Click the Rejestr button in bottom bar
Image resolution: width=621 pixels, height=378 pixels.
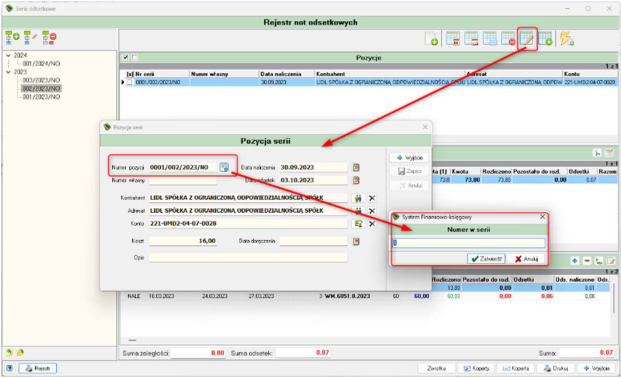(38, 368)
